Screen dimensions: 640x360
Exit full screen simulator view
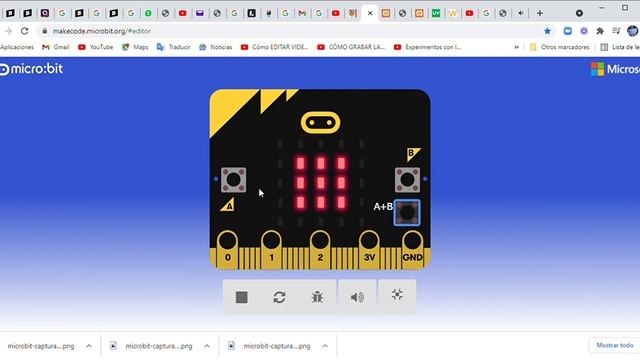click(x=397, y=295)
